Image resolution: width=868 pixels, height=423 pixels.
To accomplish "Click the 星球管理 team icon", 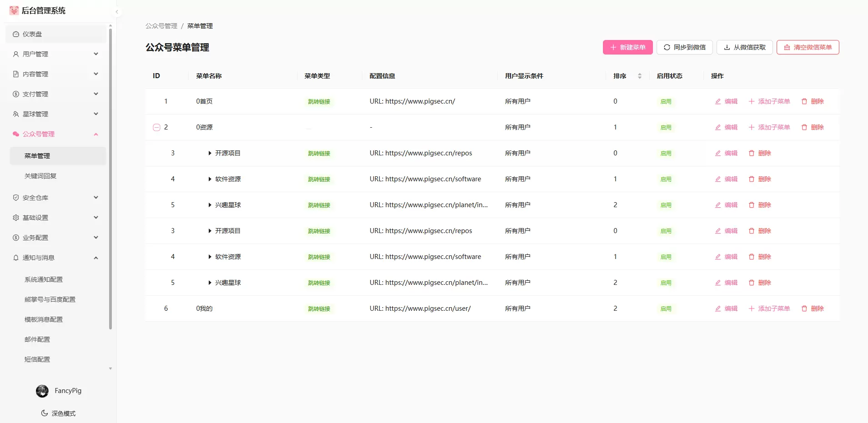I will (16, 114).
